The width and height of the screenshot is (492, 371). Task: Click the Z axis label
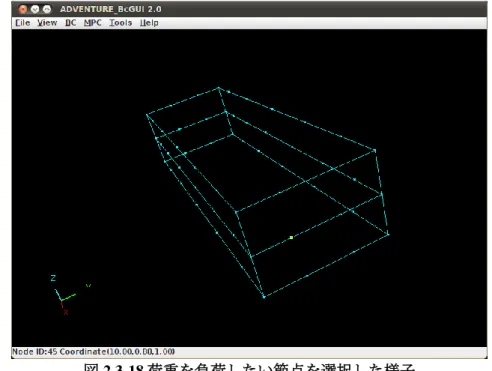coord(53,278)
